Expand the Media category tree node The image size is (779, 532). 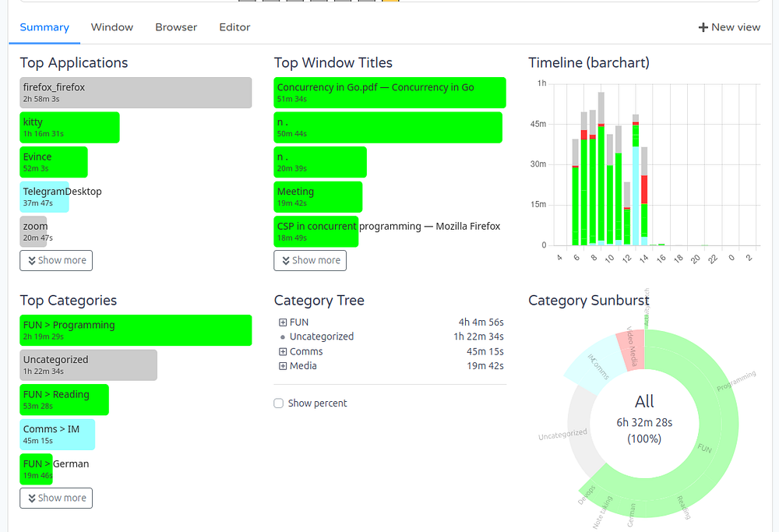283,366
